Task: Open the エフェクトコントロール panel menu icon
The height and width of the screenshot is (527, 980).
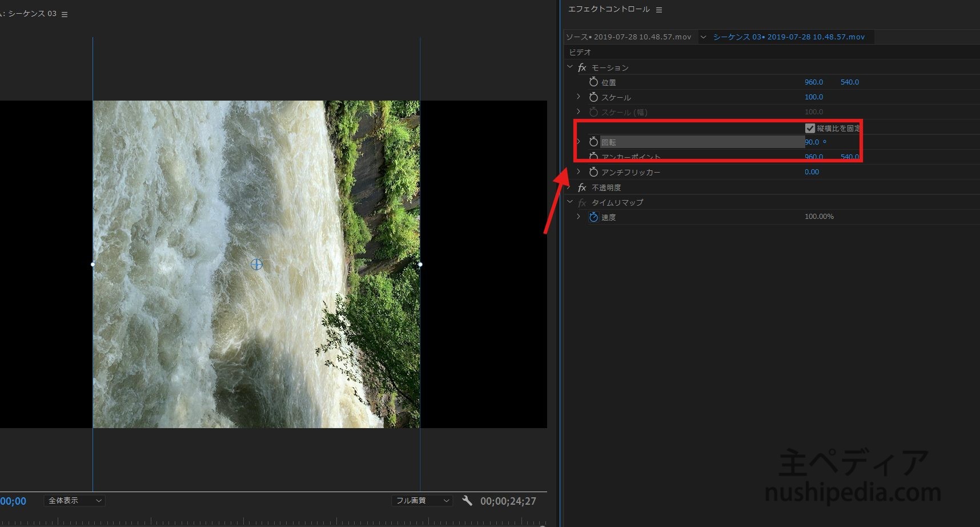Action: [x=659, y=10]
